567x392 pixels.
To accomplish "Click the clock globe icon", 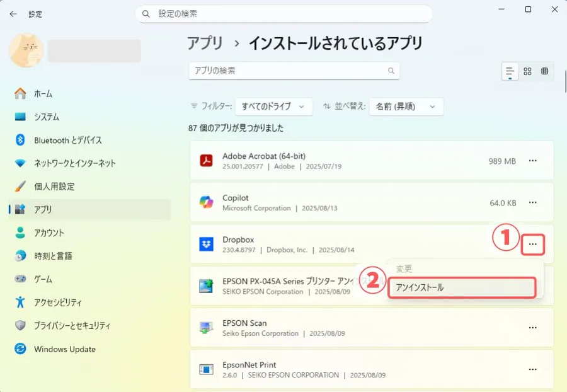I will 20,256.
